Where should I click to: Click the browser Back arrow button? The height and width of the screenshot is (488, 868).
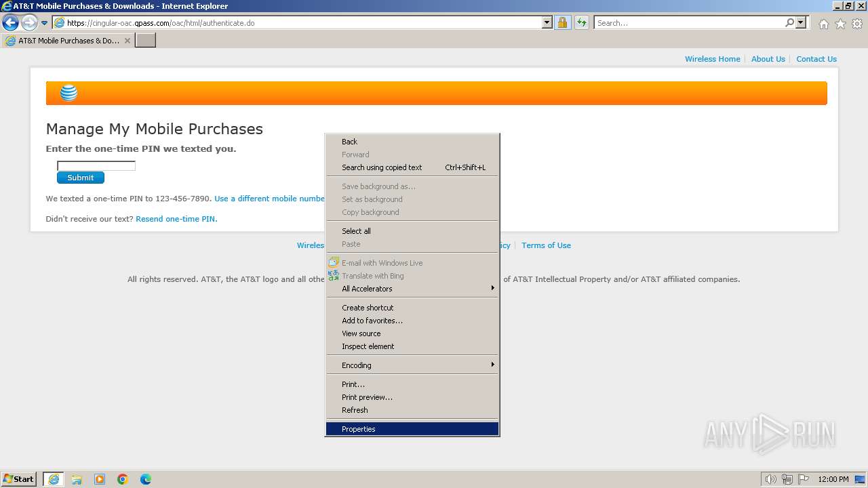[10, 23]
